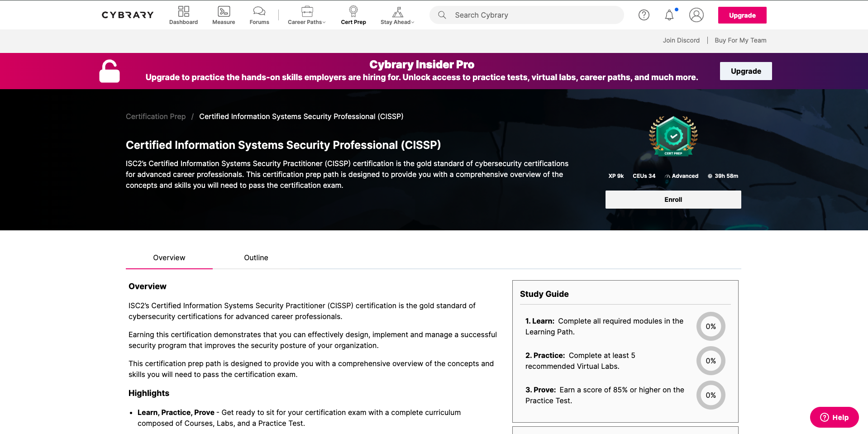Open the pink Help chat button
This screenshot has height=434, width=868.
[x=835, y=417]
